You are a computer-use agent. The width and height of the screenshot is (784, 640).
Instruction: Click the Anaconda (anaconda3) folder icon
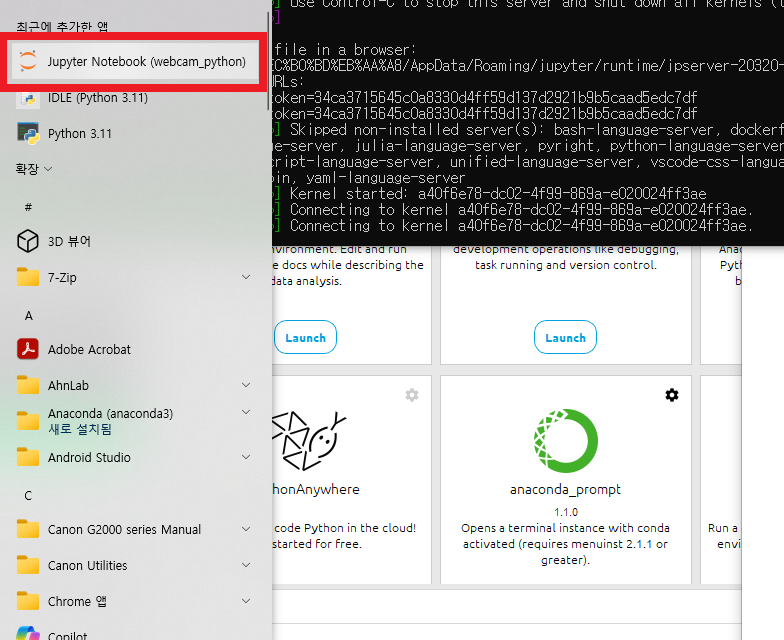(x=28, y=421)
